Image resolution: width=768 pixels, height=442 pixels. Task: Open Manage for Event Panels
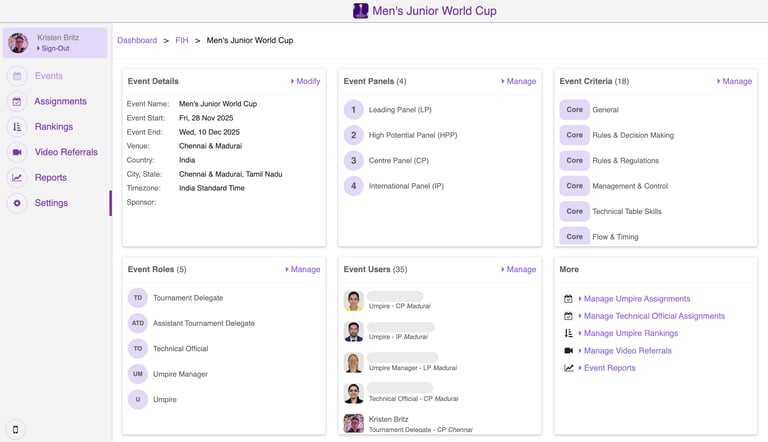click(519, 81)
